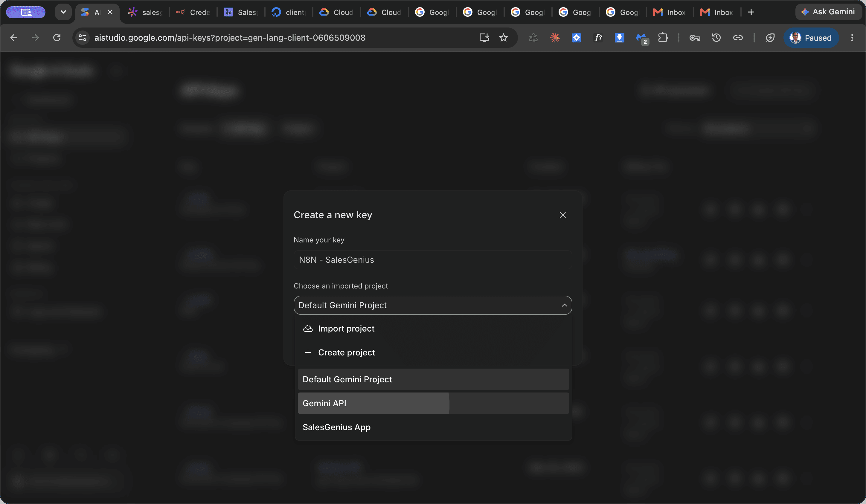Click the link chain toolbar icon
The height and width of the screenshot is (504, 866).
[738, 38]
